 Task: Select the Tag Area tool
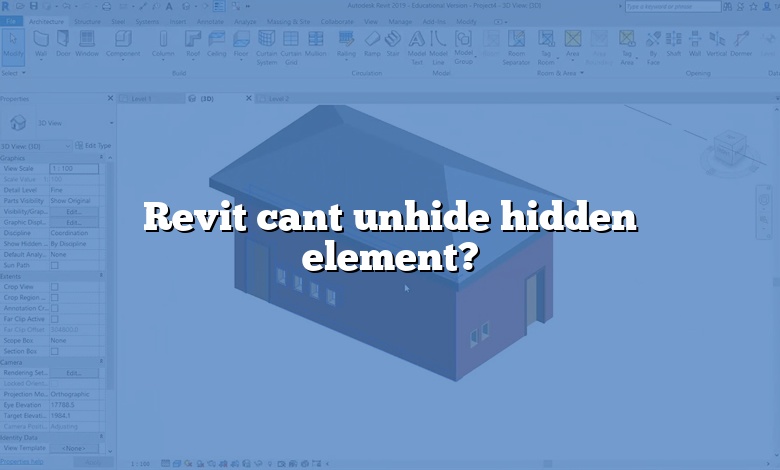point(627,48)
